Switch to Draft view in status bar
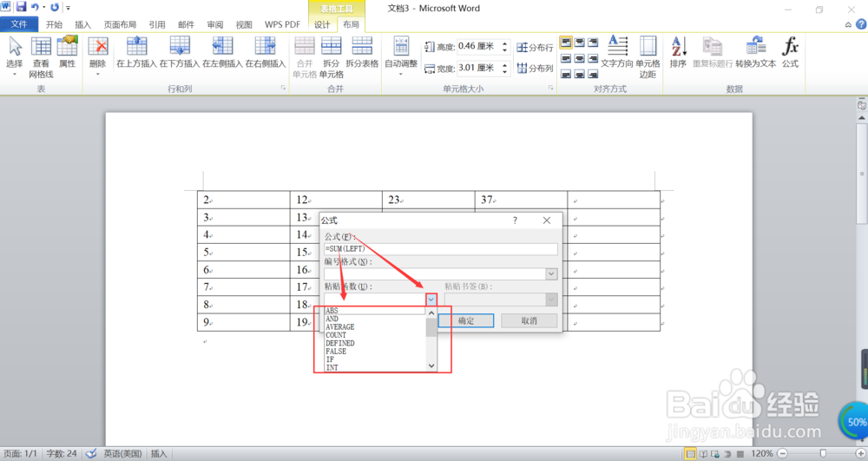The width and height of the screenshot is (868, 461). (740, 454)
